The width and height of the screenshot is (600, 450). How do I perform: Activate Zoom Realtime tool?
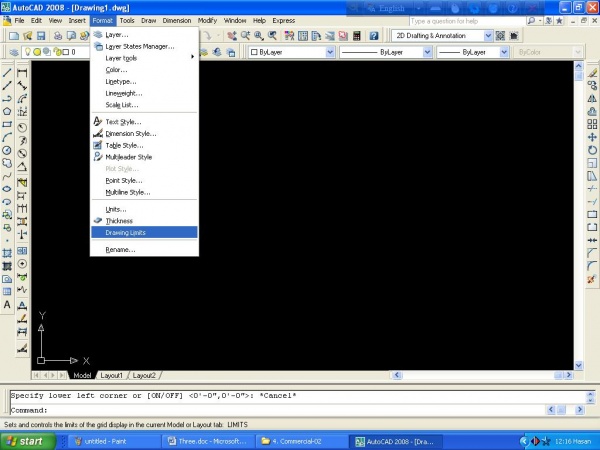click(x=245, y=36)
